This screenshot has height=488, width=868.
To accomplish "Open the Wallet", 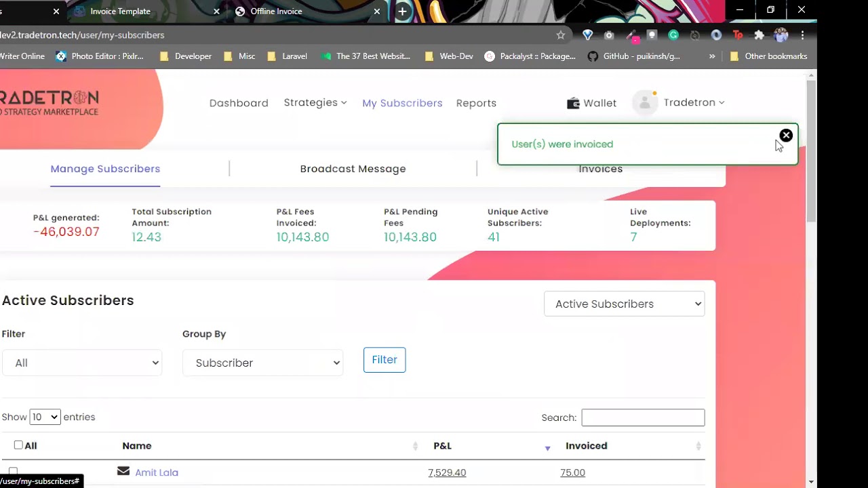I will point(592,103).
